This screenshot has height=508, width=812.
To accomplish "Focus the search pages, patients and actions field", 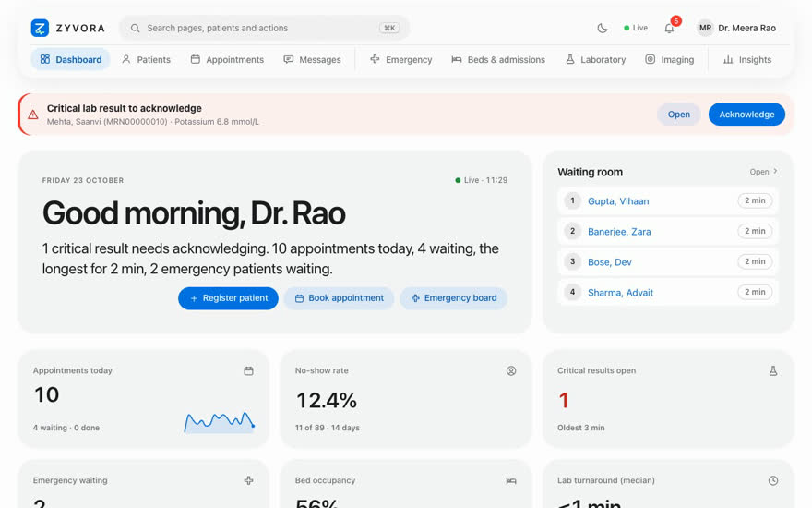I will click(x=264, y=28).
